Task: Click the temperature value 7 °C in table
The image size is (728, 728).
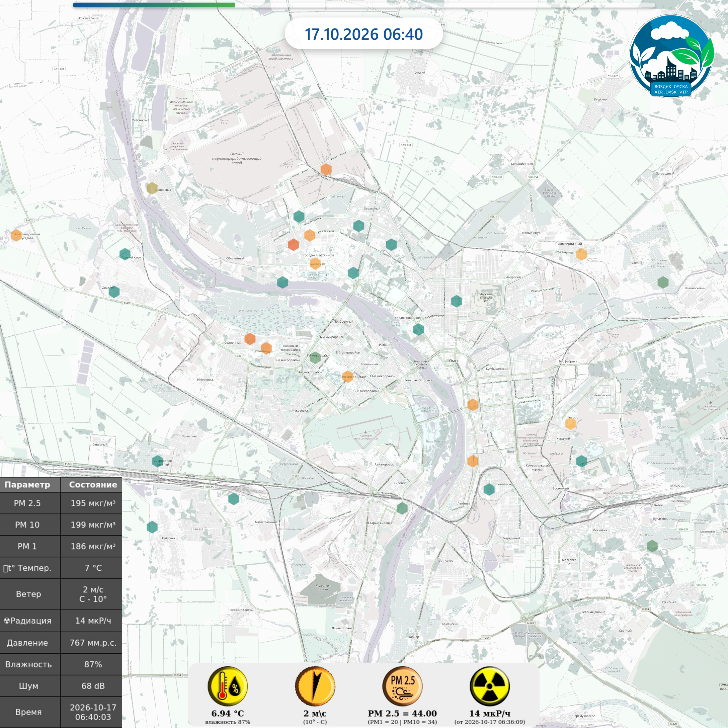Action: (93, 568)
